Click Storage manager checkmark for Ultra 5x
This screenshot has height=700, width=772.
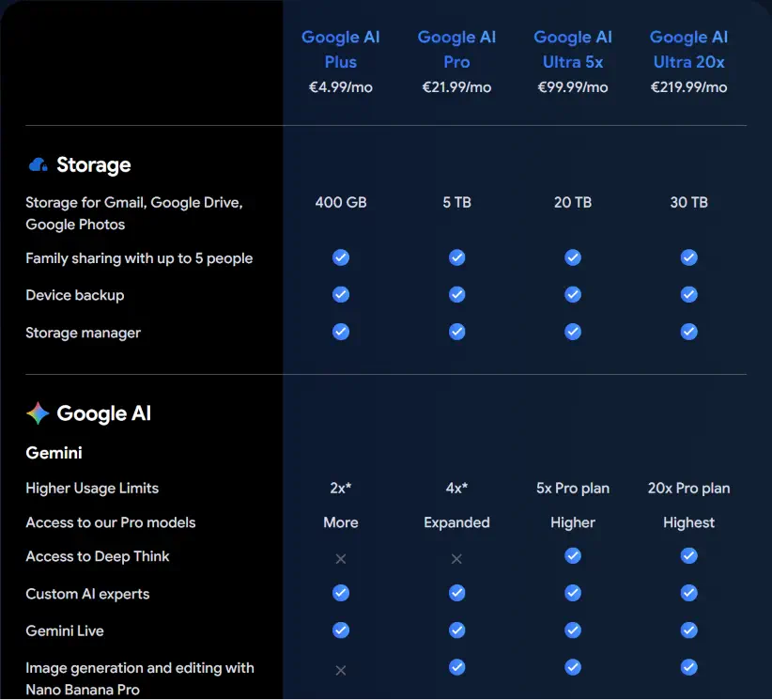(573, 332)
